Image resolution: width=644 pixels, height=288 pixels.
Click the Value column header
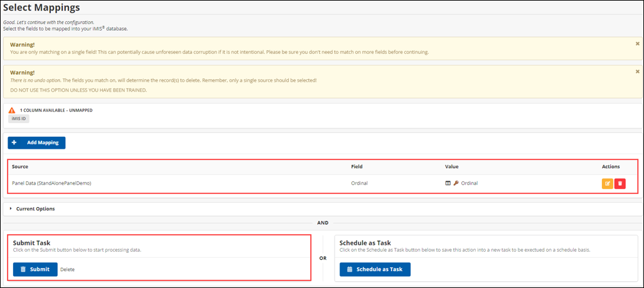(453, 167)
